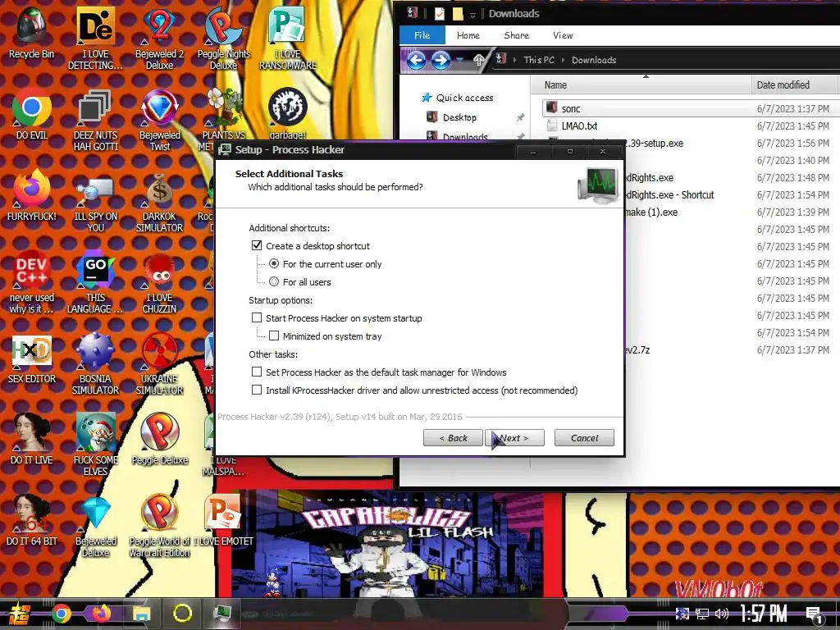Sort files by Date modified column
840x630 pixels.
(794, 84)
